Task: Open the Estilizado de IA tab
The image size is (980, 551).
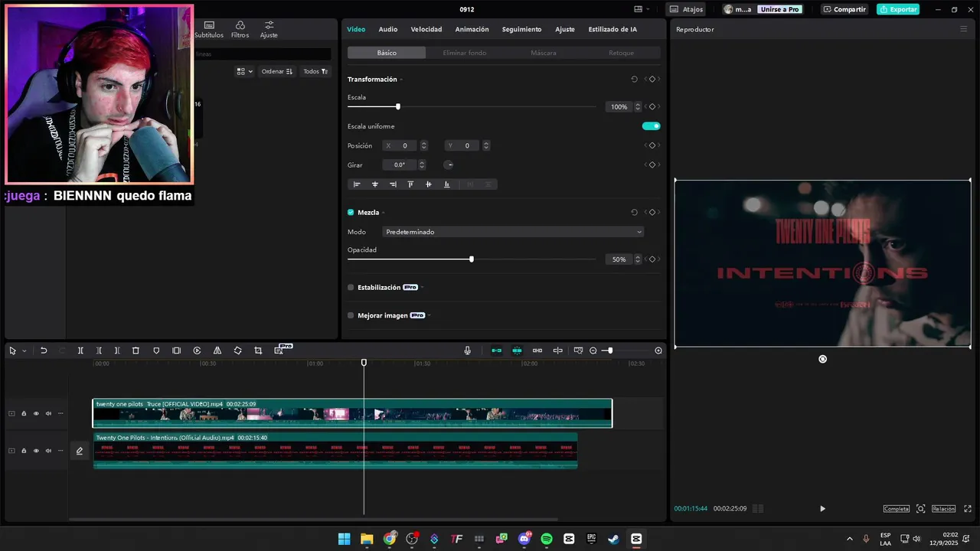Action: [612, 29]
